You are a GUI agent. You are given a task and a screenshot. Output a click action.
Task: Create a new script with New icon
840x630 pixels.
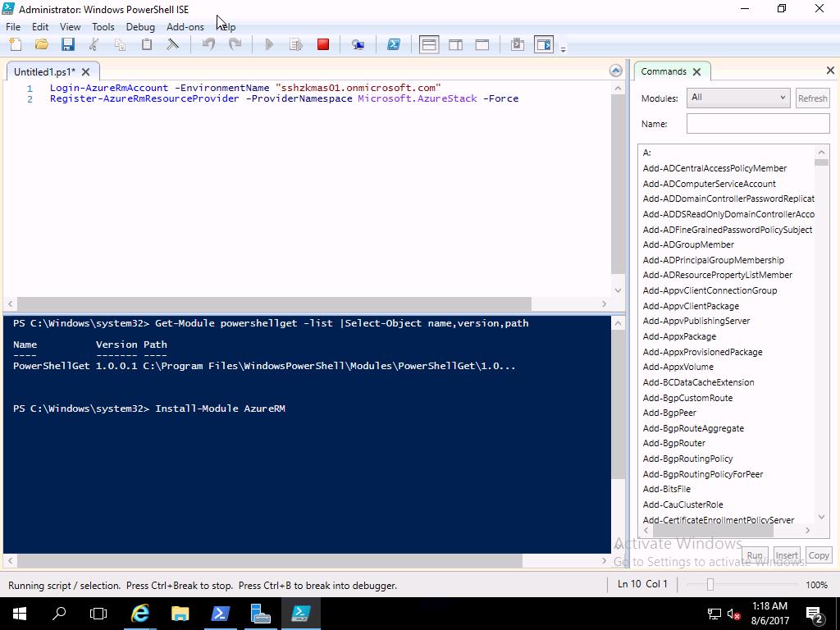click(x=16, y=44)
